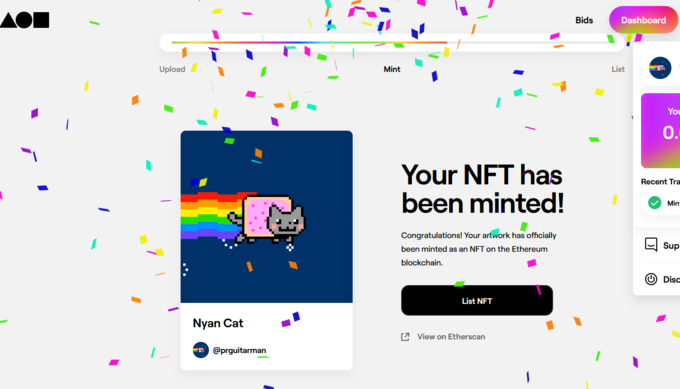Click the purple balance card
Viewport: 680px width, 389px height.
tap(660, 131)
